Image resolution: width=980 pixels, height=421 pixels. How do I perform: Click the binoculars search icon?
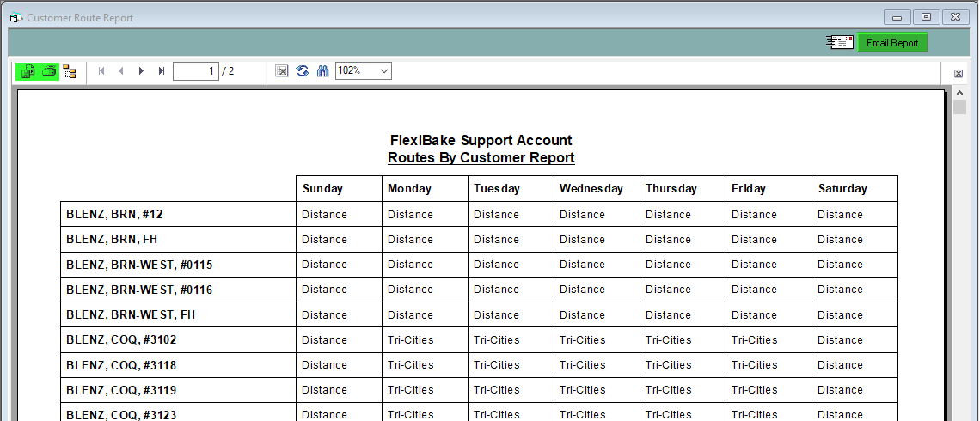[x=322, y=71]
